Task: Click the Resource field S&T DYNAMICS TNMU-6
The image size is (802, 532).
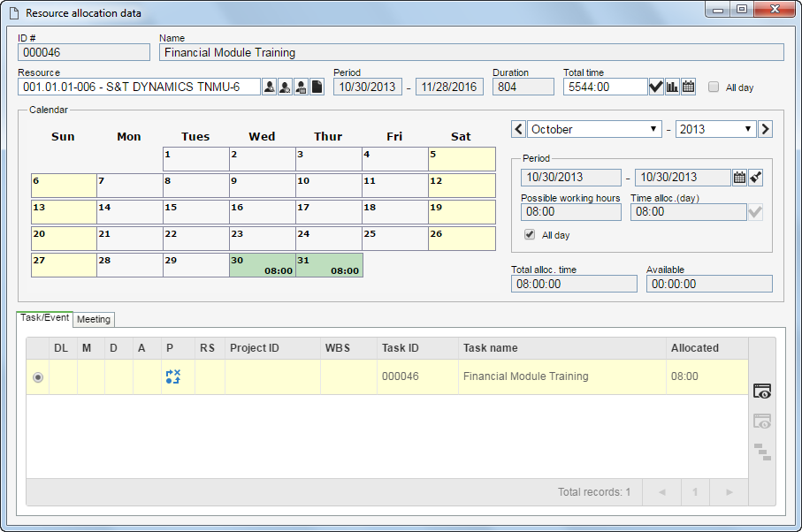Action: (x=139, y=87)
